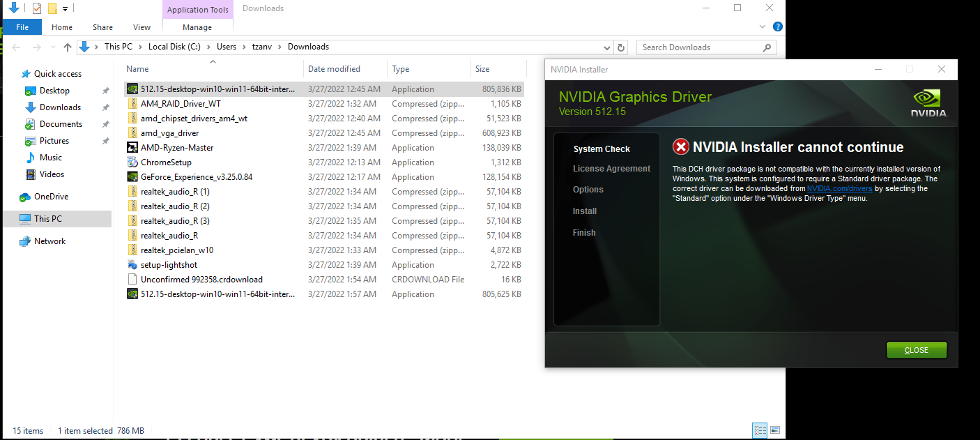
Task: Switch to the View ribbon tab
Action: click(x=141, y=27)
